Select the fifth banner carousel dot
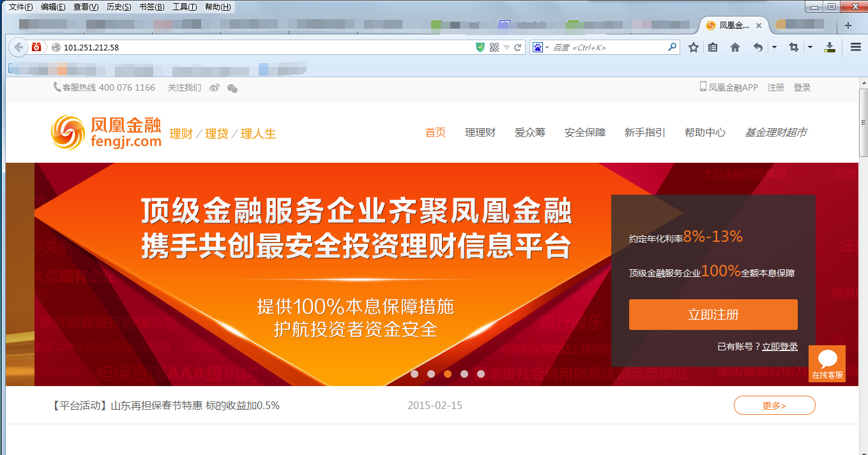Viewport: 868px width, 455px height. click(x=481, y=374)
